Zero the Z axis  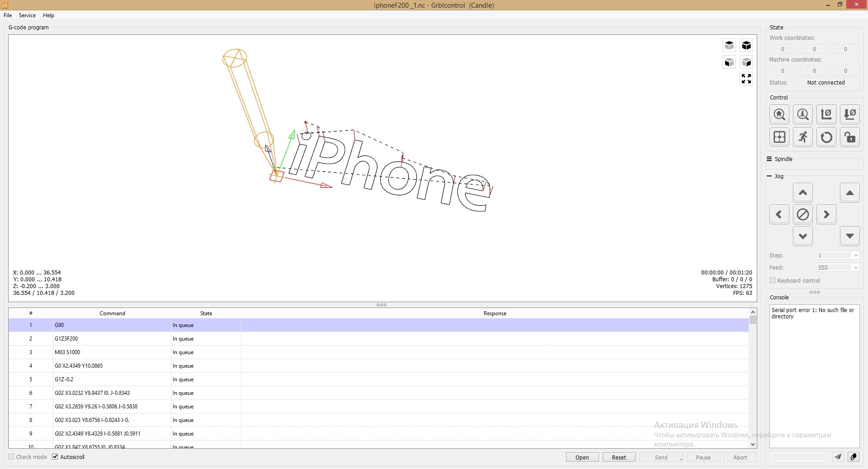tap(850, 114)
